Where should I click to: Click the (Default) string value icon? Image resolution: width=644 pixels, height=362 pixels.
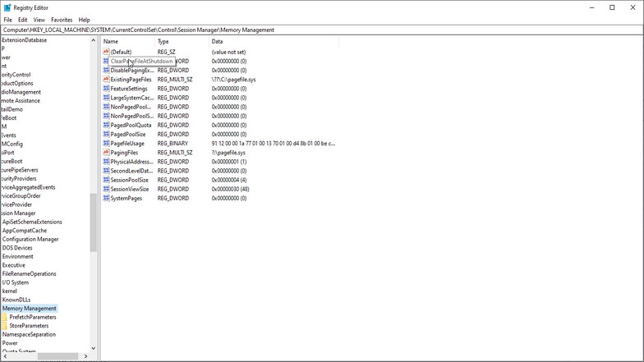click(x=106, y=52)
